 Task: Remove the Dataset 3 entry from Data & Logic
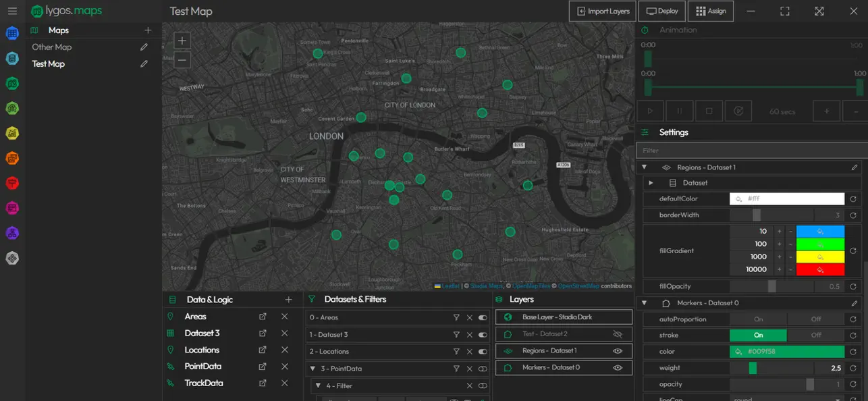(285, 333)
